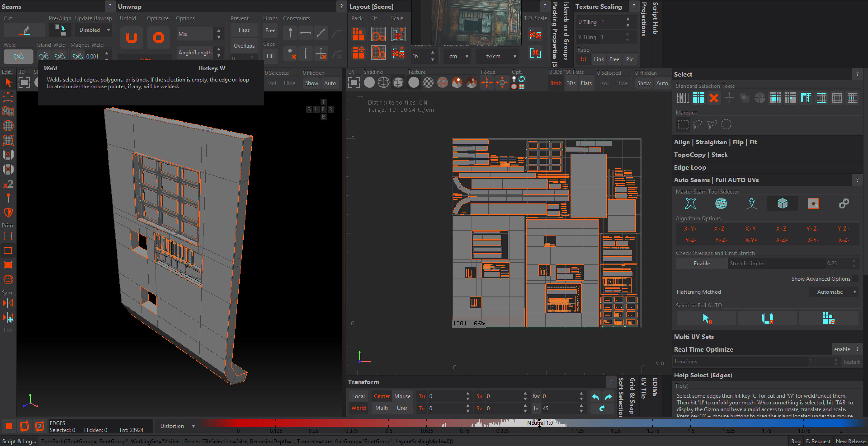
Task: Open the Script Hub vertical tab
Action: coord(655,19)
